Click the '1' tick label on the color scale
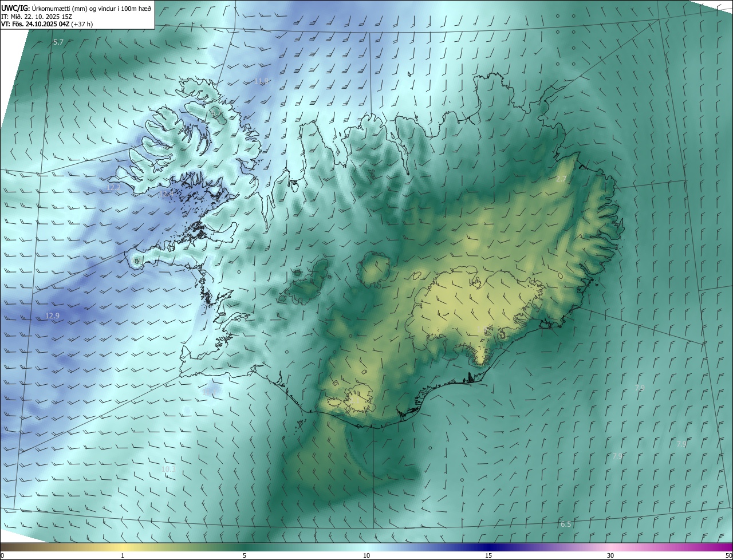Image resolution: width=733 pixels, height=560 pixels. tap(123, 555)
